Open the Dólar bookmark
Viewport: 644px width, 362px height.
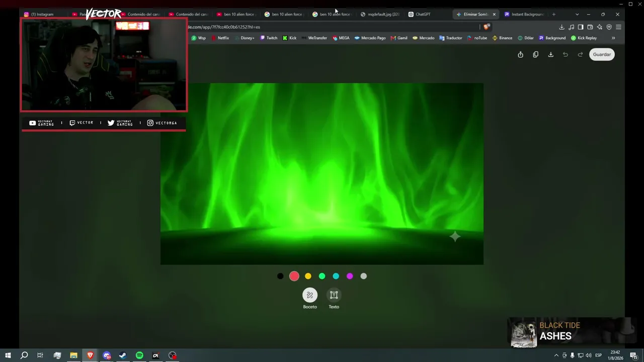tap(526, 38)
